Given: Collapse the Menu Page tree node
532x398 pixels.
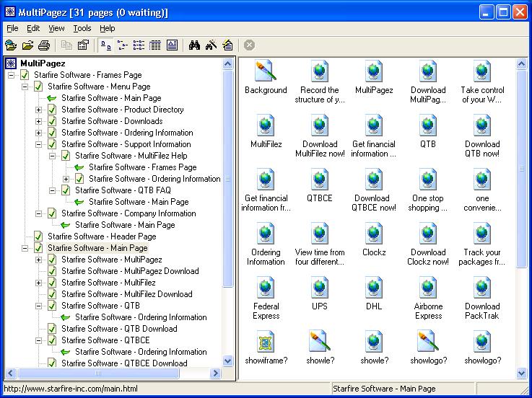Looking at the screenshot, I should (25, 87).
